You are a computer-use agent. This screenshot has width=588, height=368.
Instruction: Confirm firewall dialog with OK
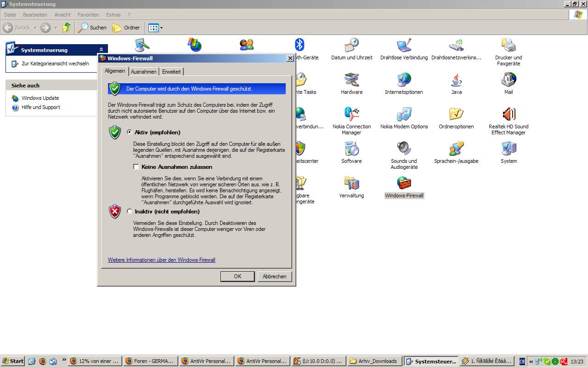(x=237, y=276)
